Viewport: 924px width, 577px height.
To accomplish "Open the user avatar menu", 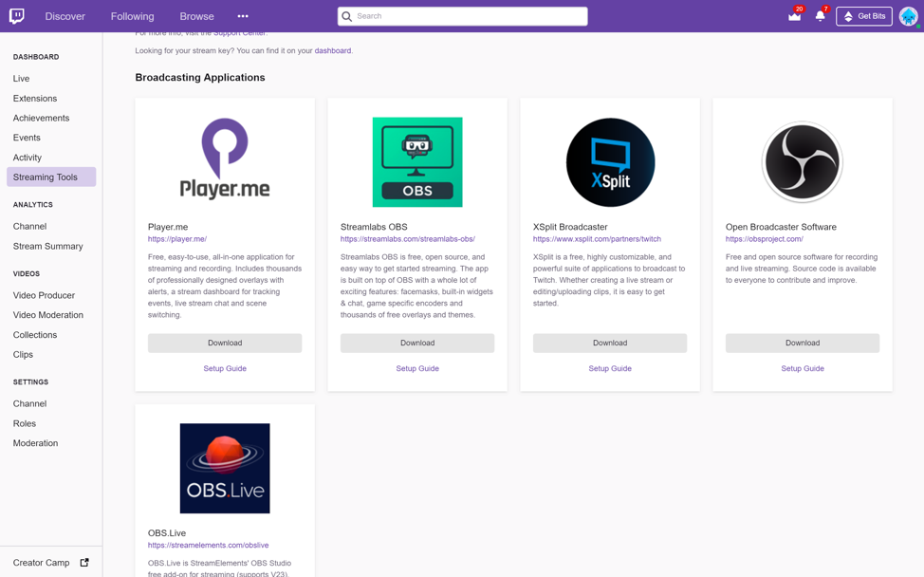I will (x=908, y=16).
